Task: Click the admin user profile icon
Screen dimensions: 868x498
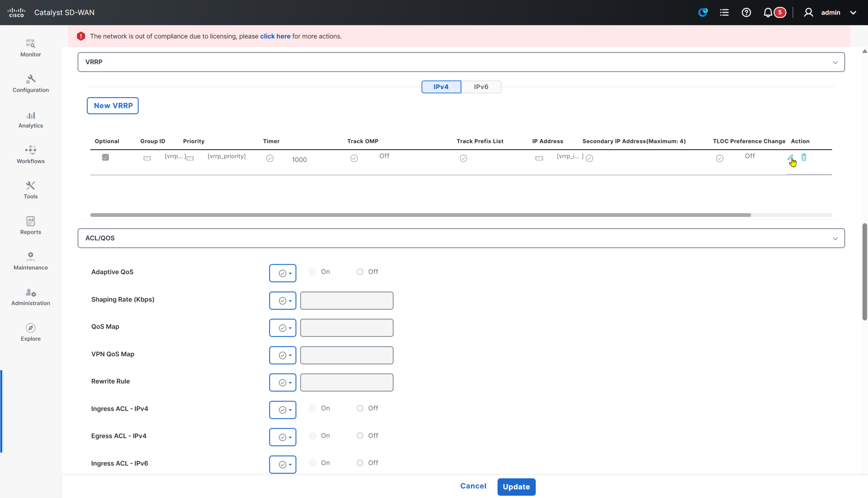Action: pos(808,12)
